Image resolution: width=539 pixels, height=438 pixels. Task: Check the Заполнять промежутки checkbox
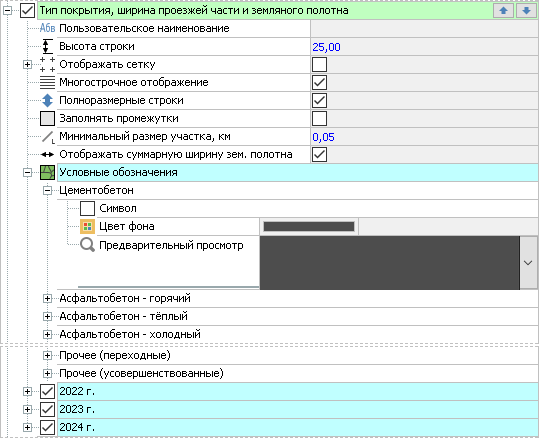point(319,118)
